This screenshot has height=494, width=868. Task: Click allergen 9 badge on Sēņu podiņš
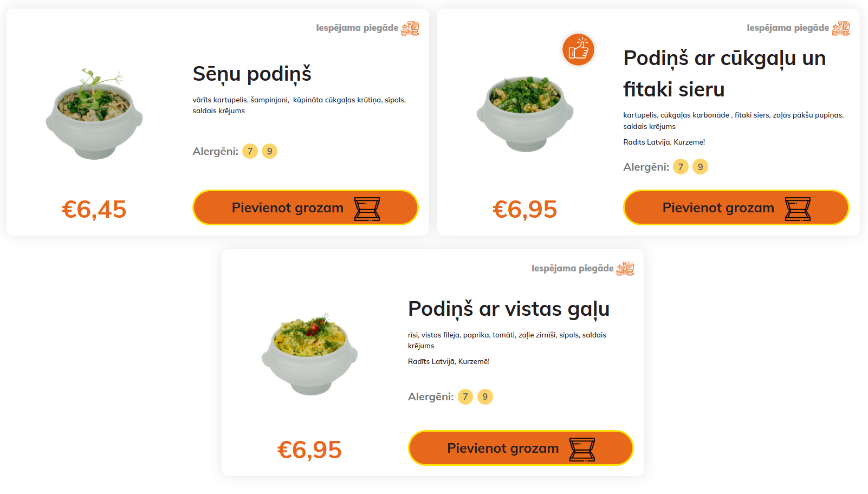pos(269,151)
